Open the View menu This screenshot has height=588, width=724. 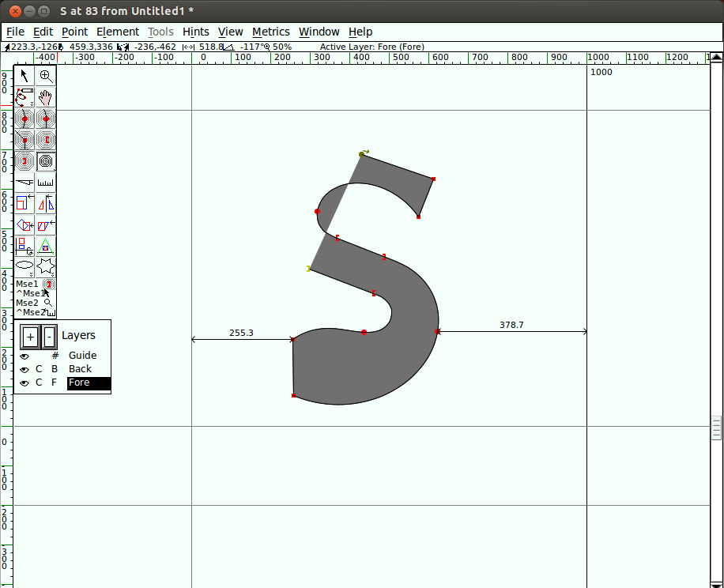coord(231,32)
